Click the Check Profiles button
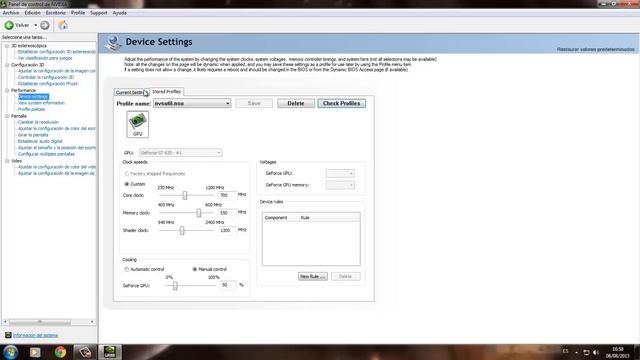The width and height of the screenshot is (640, 360). pos(342,103)
